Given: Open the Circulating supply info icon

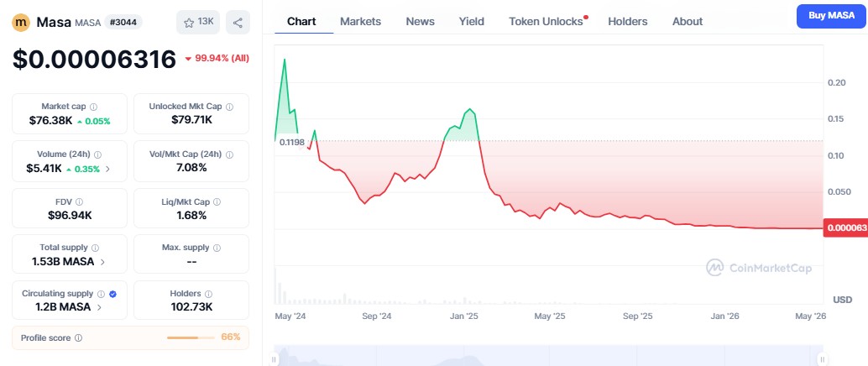Looking at the screenshot, I should click(102, 294).
